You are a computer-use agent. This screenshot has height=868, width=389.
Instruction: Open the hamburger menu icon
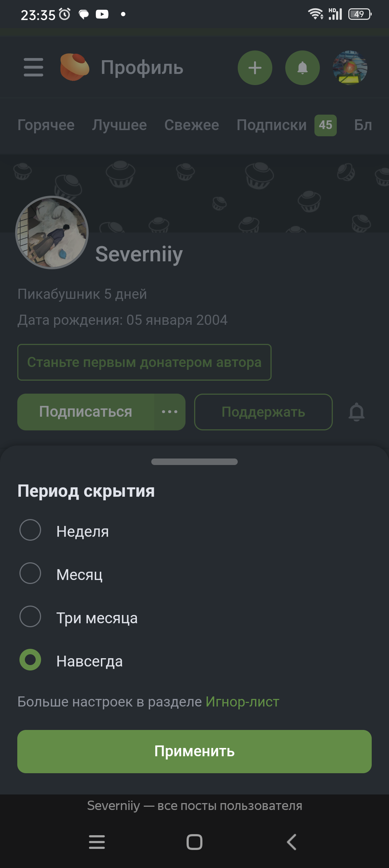[33, 67]
